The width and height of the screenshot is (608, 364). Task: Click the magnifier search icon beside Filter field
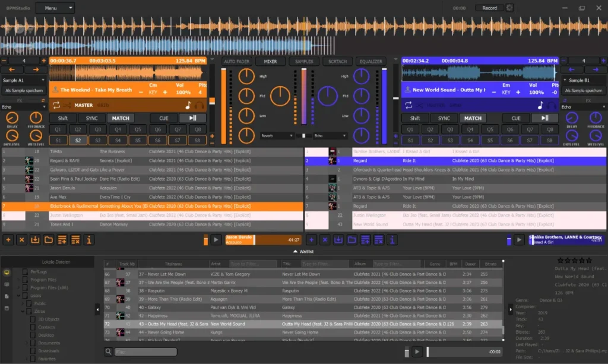click(x=108, y=352)
